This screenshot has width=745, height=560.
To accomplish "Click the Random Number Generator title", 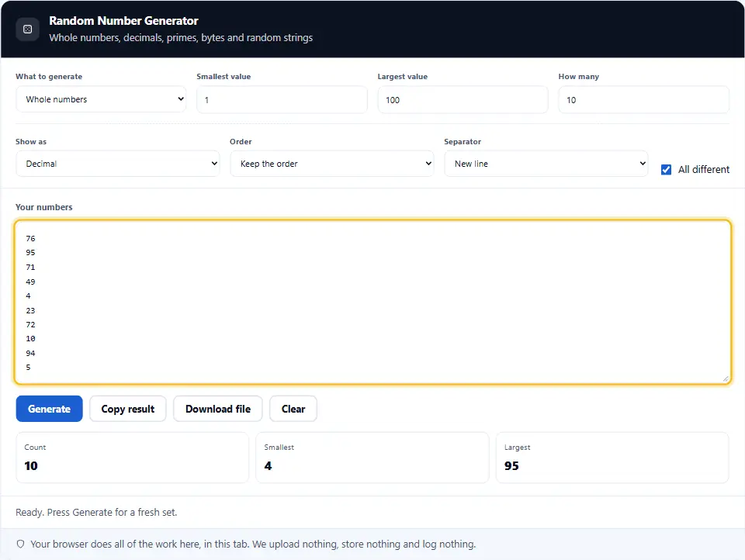I will 123,21.
